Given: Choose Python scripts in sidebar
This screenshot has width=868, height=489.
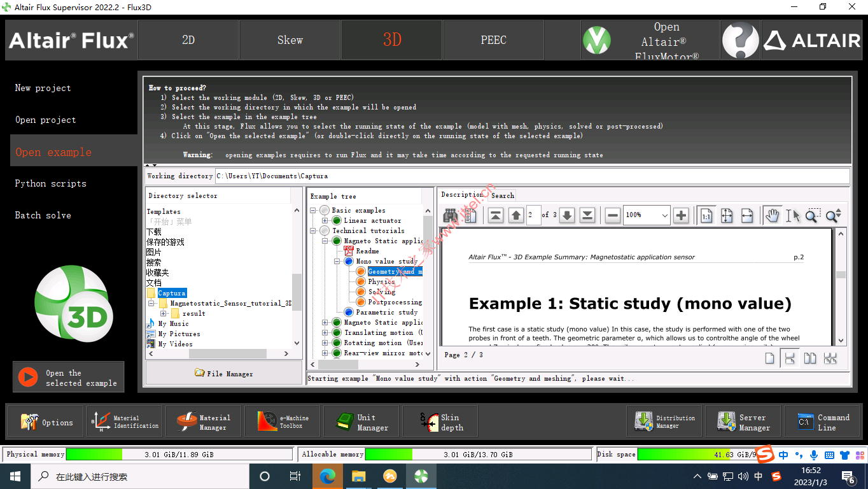Looking at the screenshot, I should (x=51, y=183).
